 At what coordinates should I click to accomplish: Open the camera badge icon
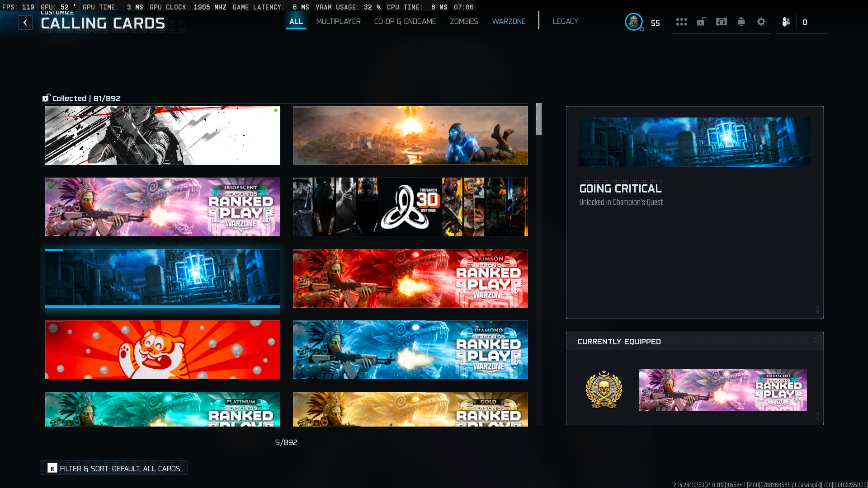[722, 22]
